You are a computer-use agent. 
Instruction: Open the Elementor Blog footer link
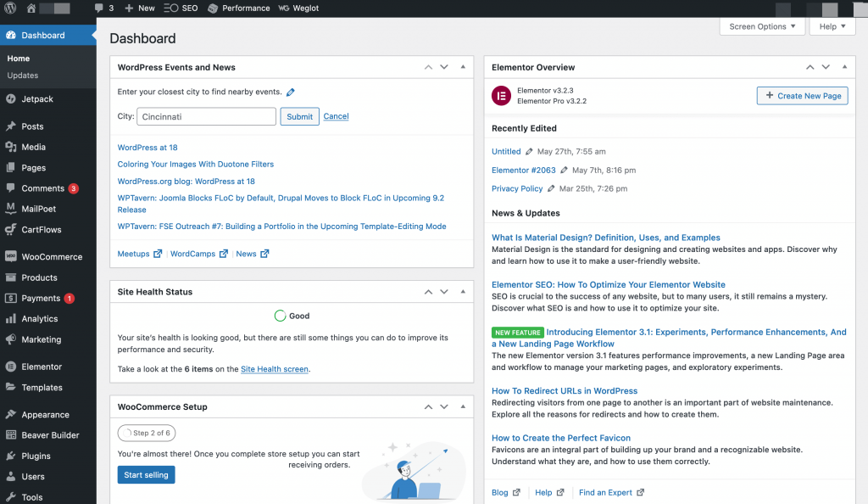point(506,492)
